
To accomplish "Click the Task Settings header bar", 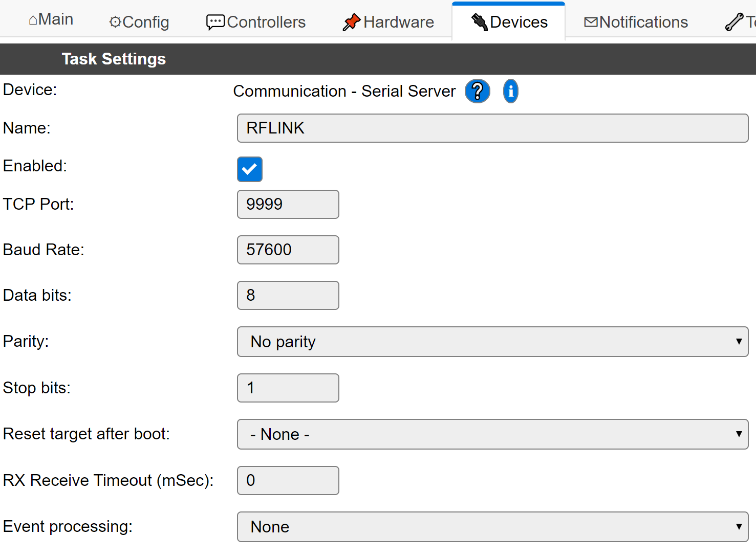I will pyautogui.click(x=378, y=59).
